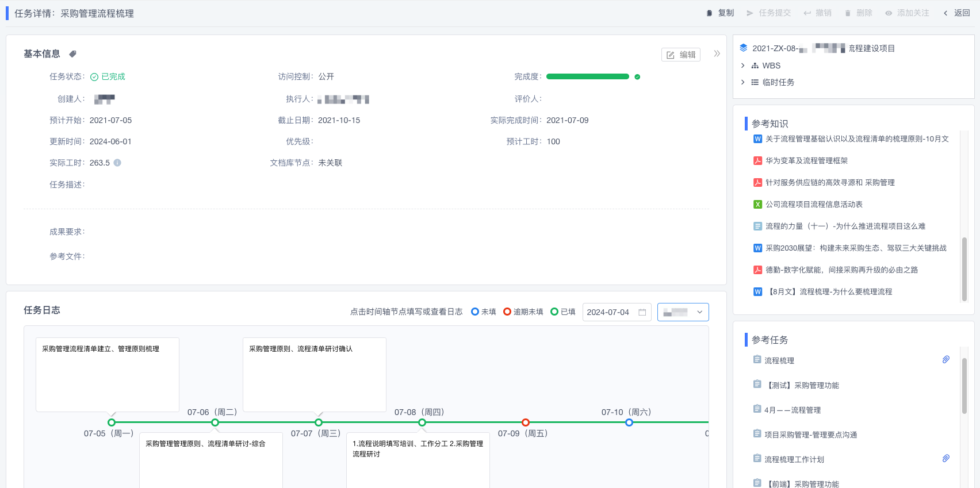Open PDF icon for 针对服务供应链的高效寻源
Viewport: 980px width, 488px height.
(x=758, y=182)
